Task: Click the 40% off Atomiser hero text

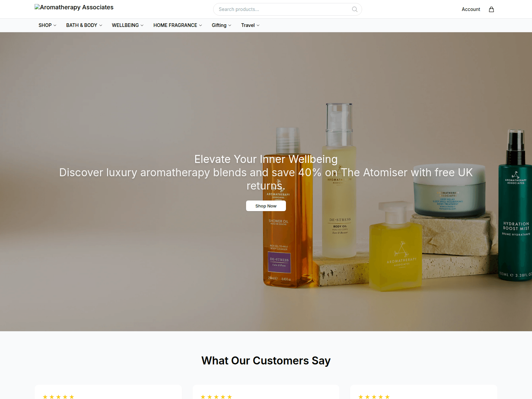Action: (x=266, y=179)
